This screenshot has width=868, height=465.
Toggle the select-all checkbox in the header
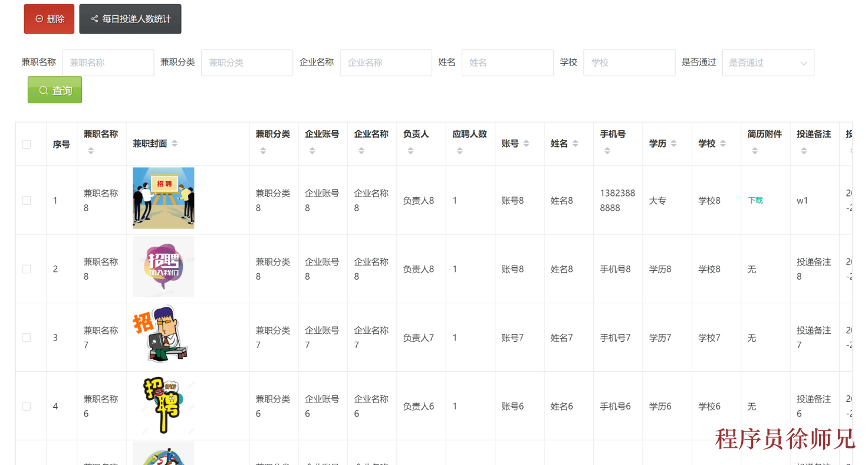click(x=26, y=143)
